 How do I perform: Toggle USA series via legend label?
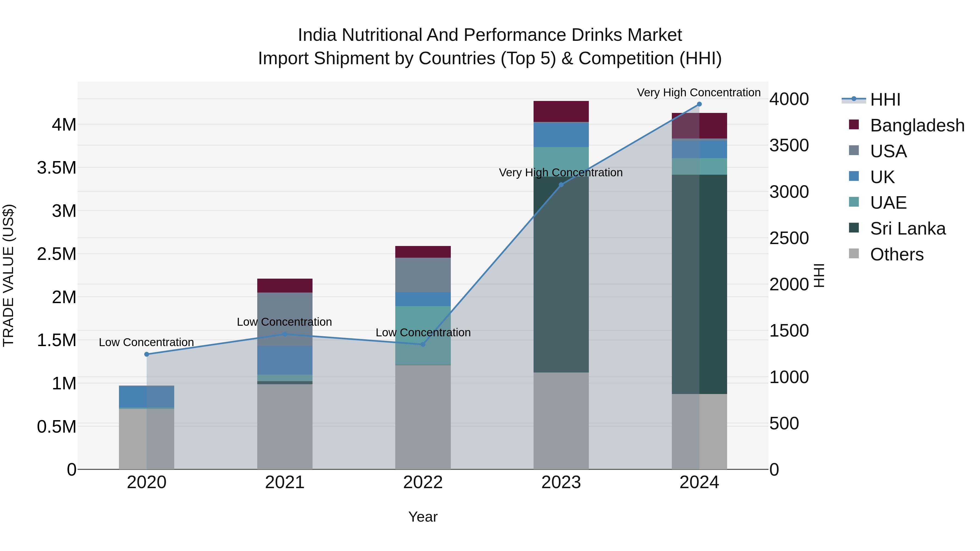888,151
